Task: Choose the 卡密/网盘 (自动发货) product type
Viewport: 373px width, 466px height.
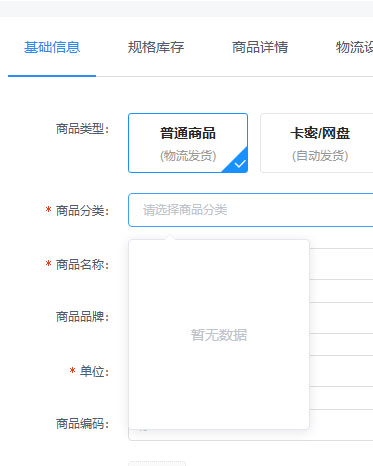Action: point(317,143)
